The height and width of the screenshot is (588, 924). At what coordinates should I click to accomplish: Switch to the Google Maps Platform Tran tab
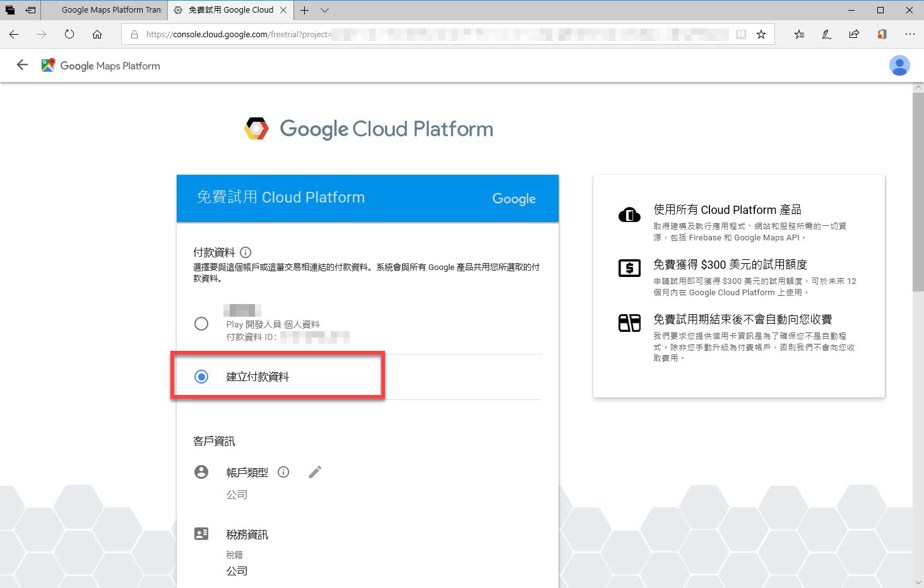click(x=105, y=10)
